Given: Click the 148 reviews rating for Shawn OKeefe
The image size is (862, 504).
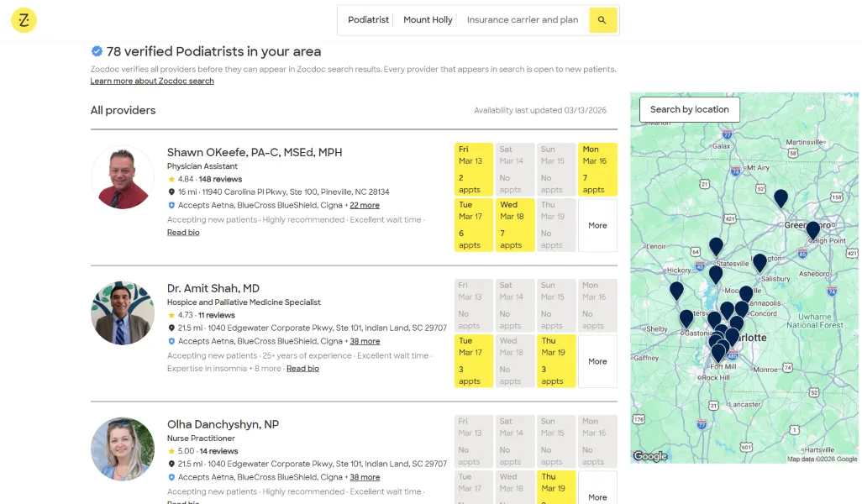Looking at the screenshot, I should coord(222,178).
